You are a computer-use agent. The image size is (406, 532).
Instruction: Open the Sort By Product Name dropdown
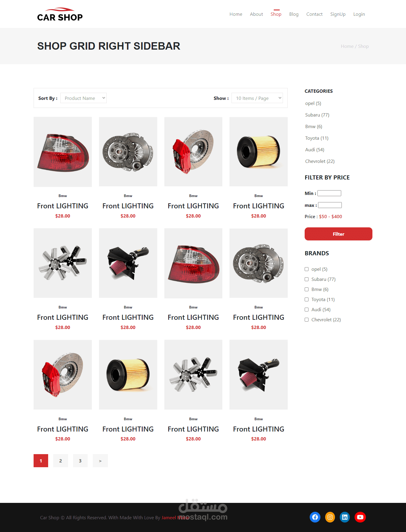84,98
